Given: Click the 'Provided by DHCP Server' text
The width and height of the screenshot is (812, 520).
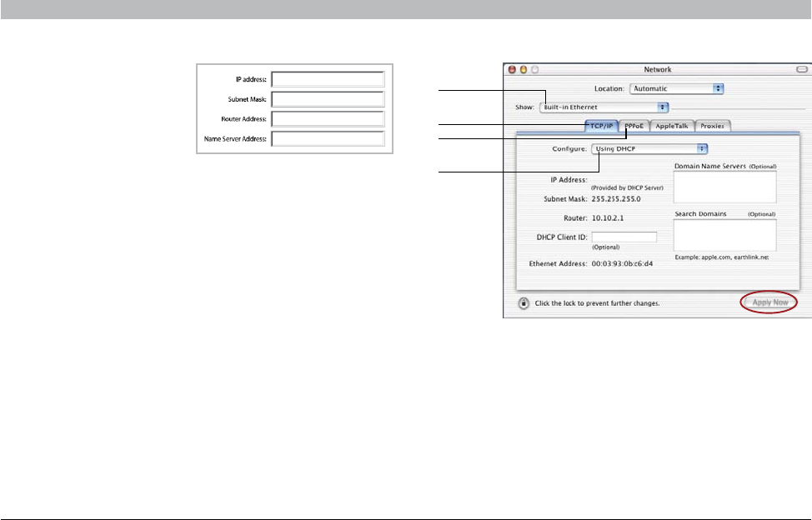Looking at the screenshot, I should pos(627,187).
